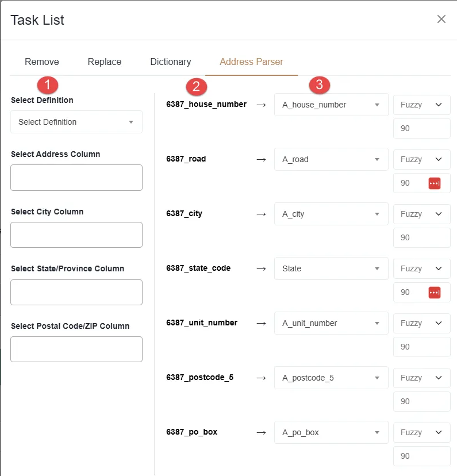
Task: Change Fuzzy match type for 6387_city
Action: [x=421, y=214]
